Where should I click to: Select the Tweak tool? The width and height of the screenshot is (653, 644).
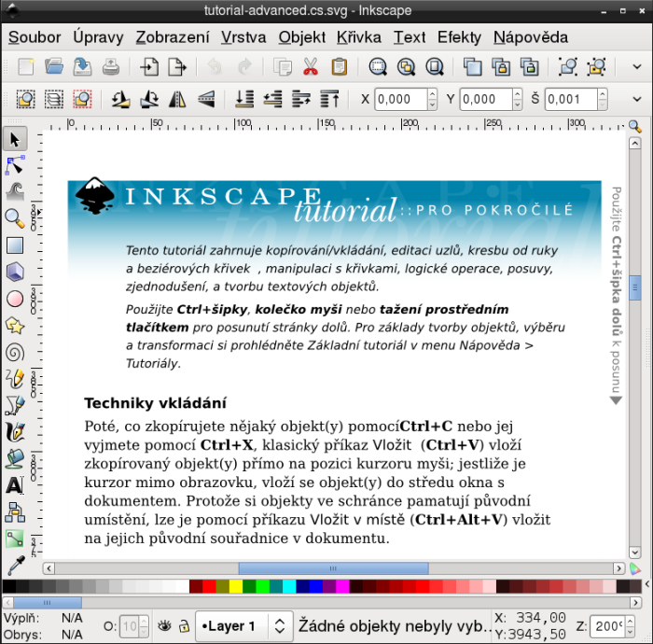(15, 192)
